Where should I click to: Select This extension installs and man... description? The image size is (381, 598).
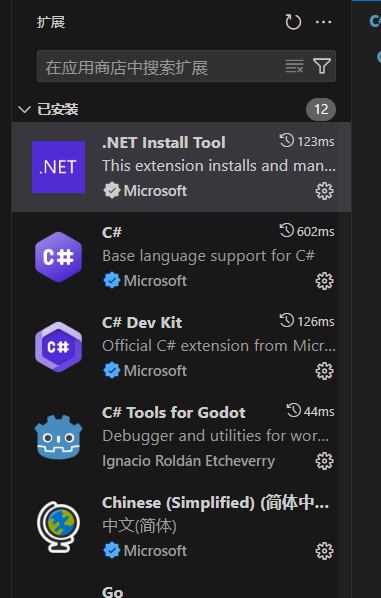(219, 166)
